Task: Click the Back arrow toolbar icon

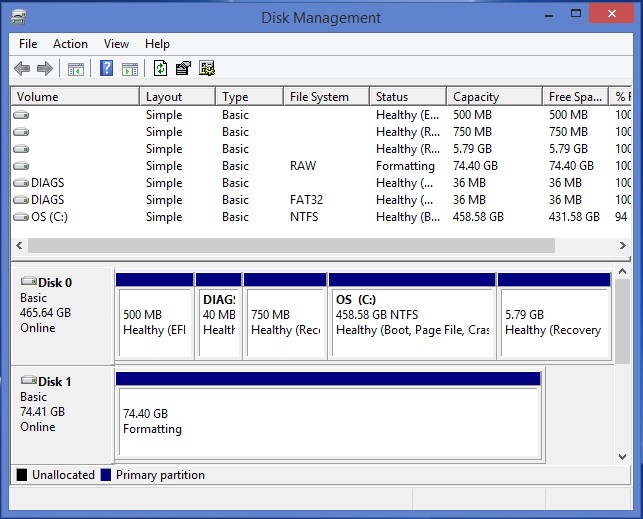Action: click(x=22, y=68)
